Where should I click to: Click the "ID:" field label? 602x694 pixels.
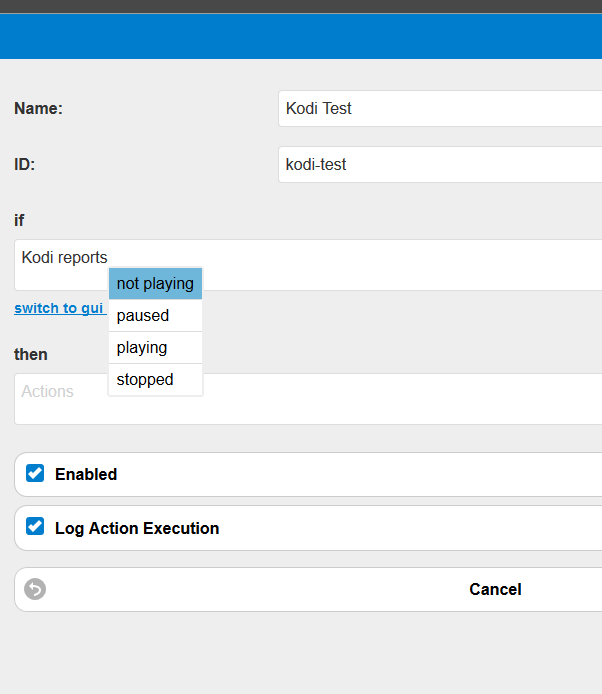[x=24, y=165]
